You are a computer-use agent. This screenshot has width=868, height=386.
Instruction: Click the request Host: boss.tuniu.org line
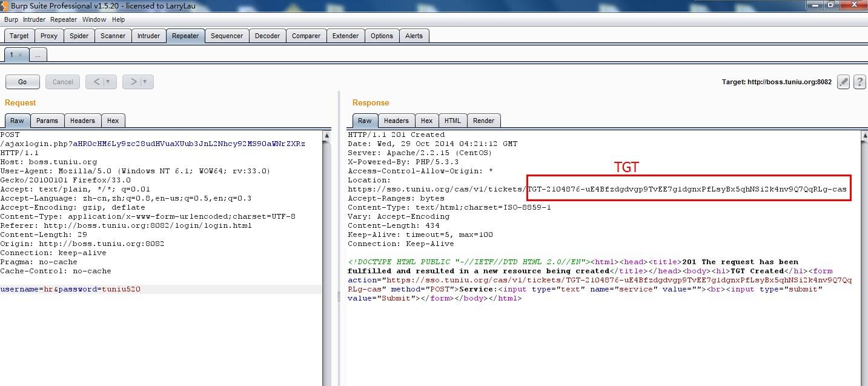(48, 162)
